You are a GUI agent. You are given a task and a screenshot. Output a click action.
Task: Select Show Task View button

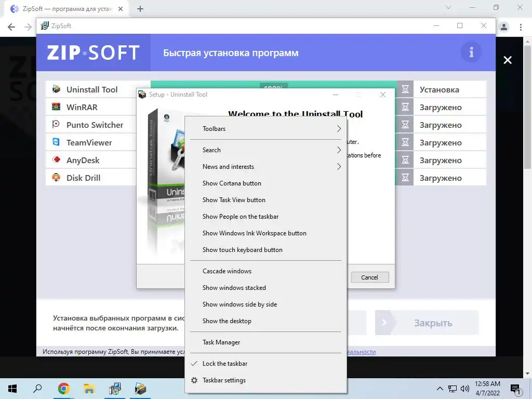point(265,200)
